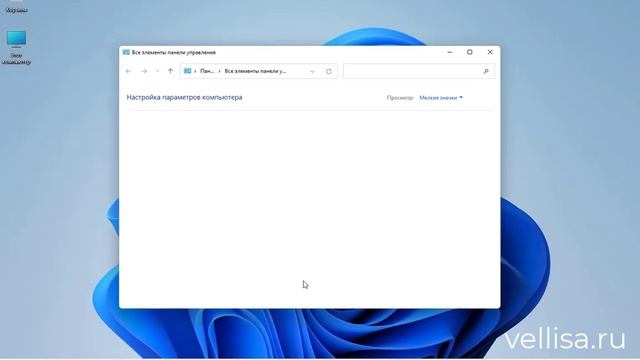Click the search magnifier icon
The height and width of the screenshot is (360, 640).
point(486,71)
